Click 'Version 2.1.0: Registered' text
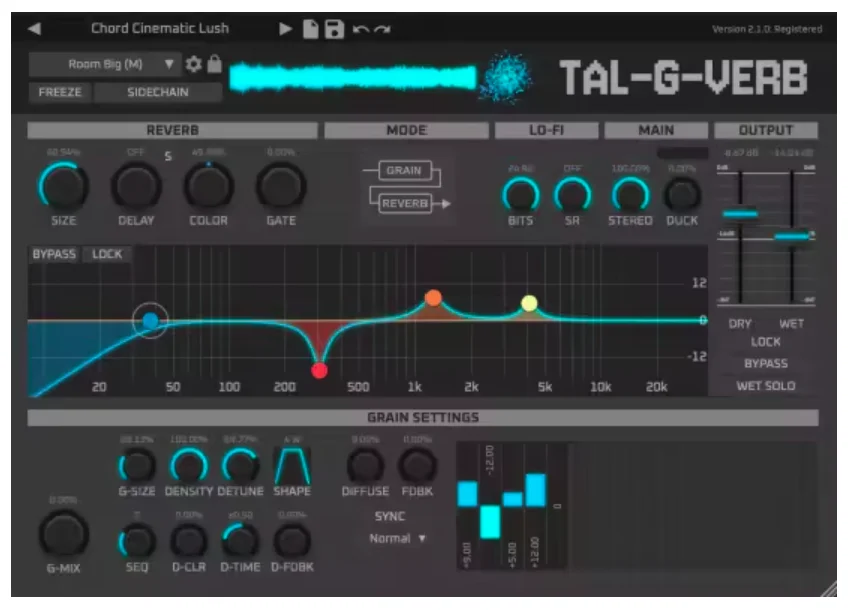 [767, 29]
